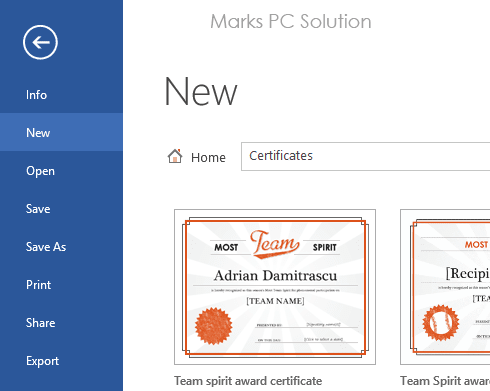This screenshot has height=391, width=490.
Task: Open the Info menu item
Action: pyautogui.click(x=61, y=95)
